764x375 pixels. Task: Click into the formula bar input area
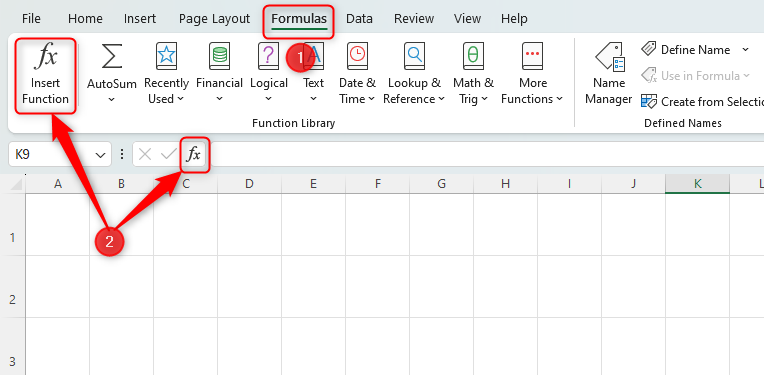(x=487, y=155)
